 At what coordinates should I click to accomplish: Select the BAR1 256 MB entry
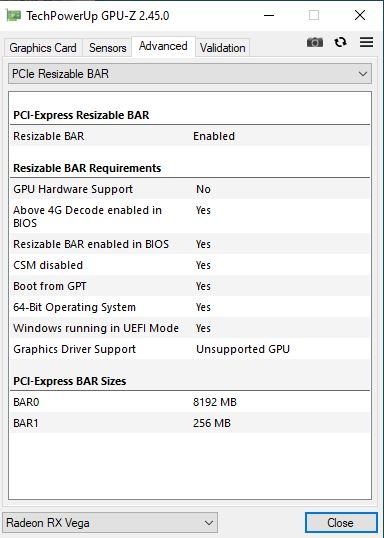[x=190, y=423]
